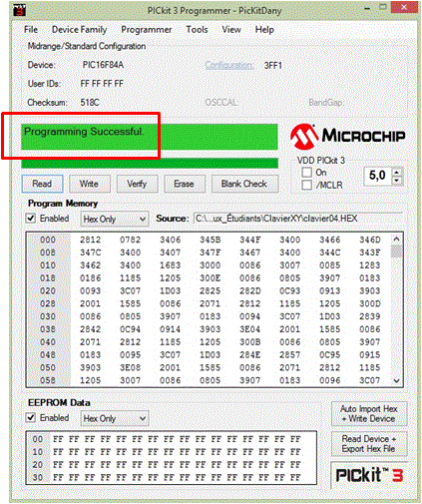Toggle Program Memory Enabled checkbox
Screen dimensions: 422x504
[x=31, y=219]
